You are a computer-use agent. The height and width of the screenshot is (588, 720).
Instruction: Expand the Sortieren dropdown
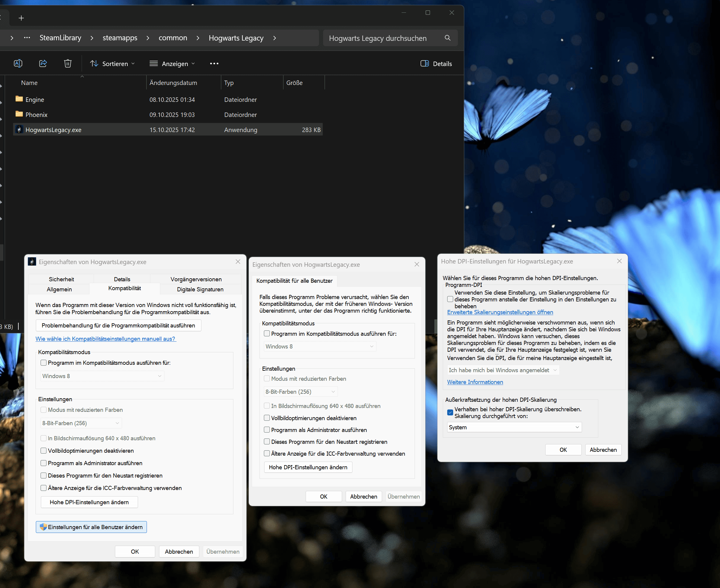pos(113,63)
